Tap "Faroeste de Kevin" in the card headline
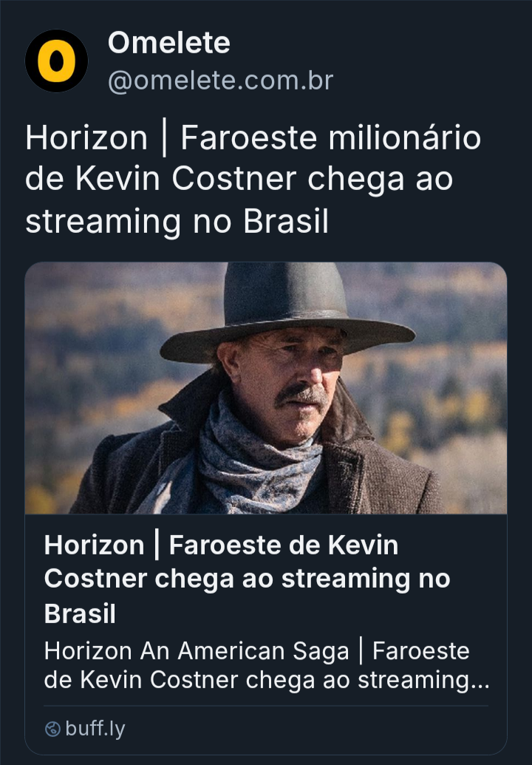Viewport: 532px width, 765px height. click(284, 545)
